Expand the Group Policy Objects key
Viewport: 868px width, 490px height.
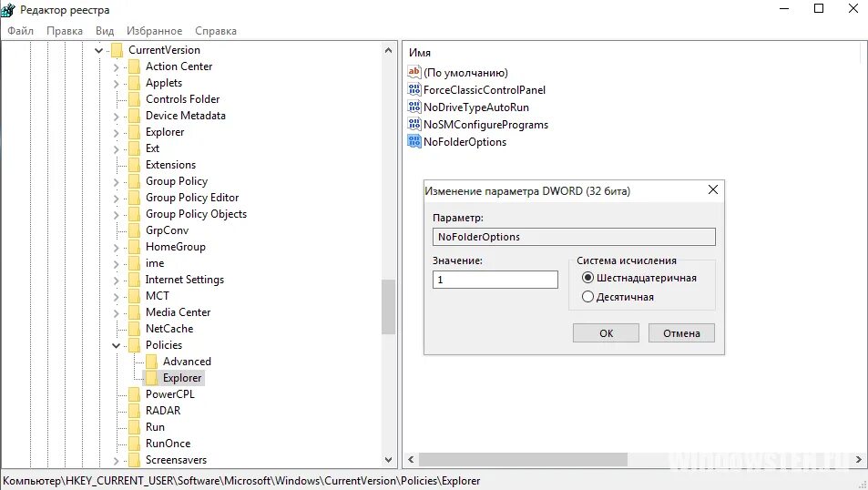point(116,215)
